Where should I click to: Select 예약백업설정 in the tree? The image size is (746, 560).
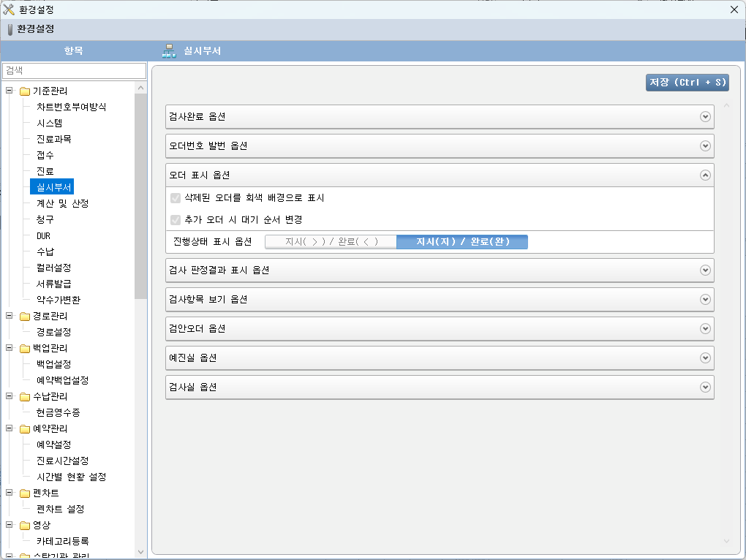pos(62,380)
